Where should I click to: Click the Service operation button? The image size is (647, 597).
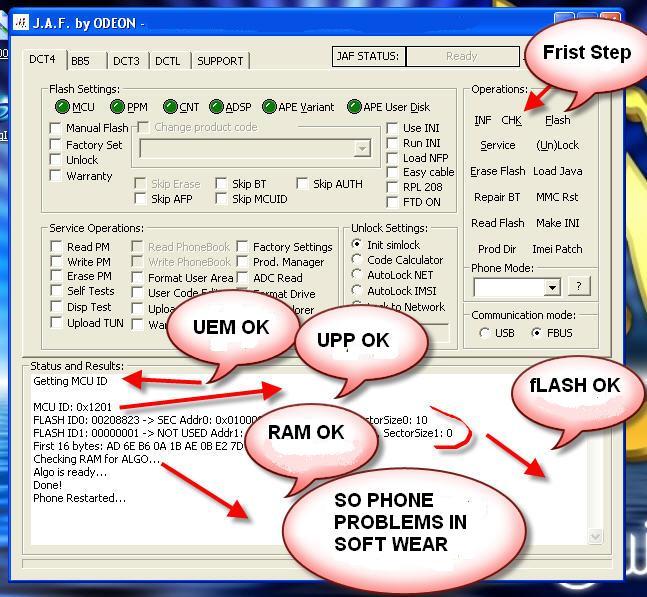(498, 145)
